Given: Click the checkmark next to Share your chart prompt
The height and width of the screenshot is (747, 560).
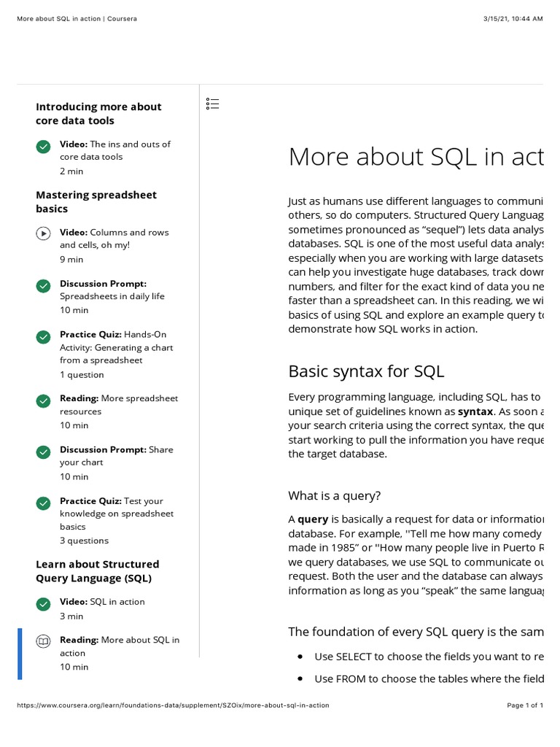Looking at the screenshot, I should [44, 452].
